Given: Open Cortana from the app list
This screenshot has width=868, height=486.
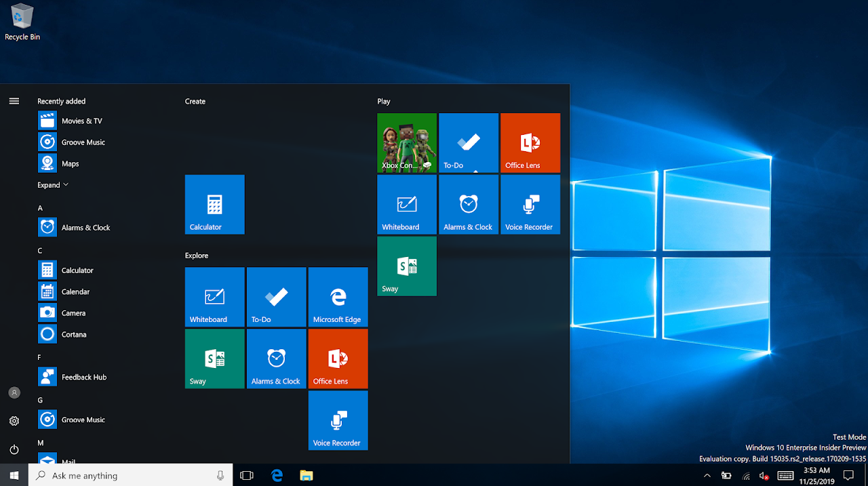Looking at the screenshot, I should (99, 334).
